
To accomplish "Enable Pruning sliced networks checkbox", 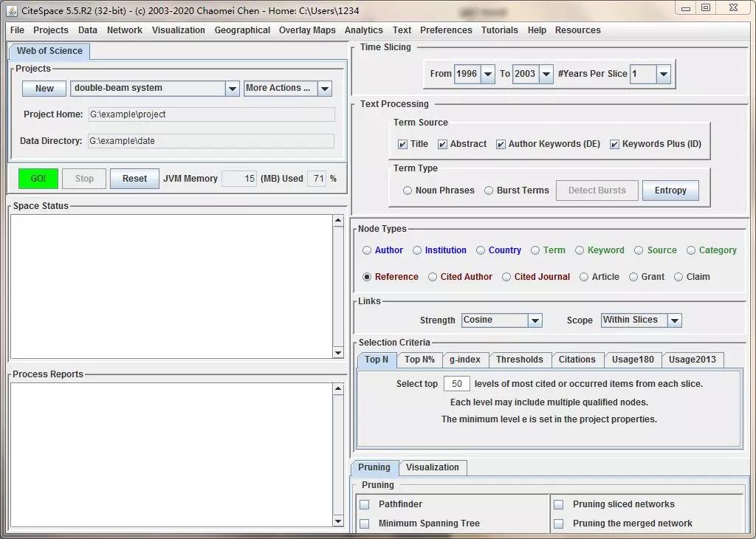I will [x=558, y=505].
